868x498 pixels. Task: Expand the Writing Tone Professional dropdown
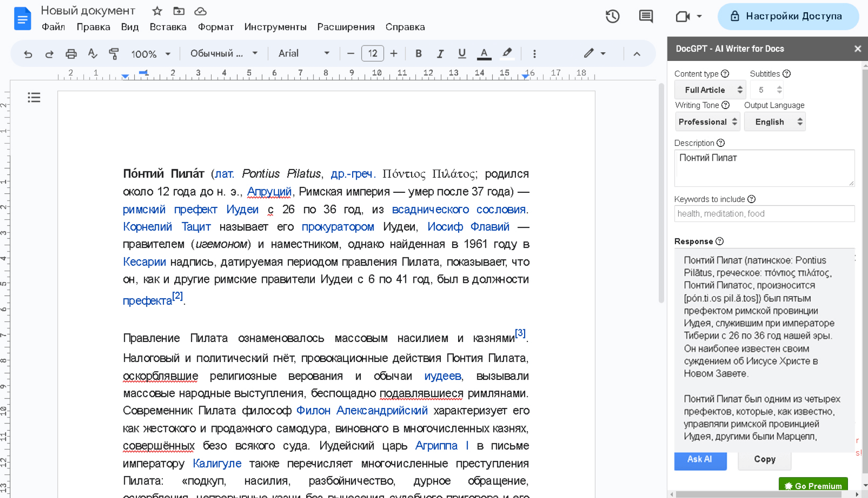pyautogui.click(x=707, y=122)
